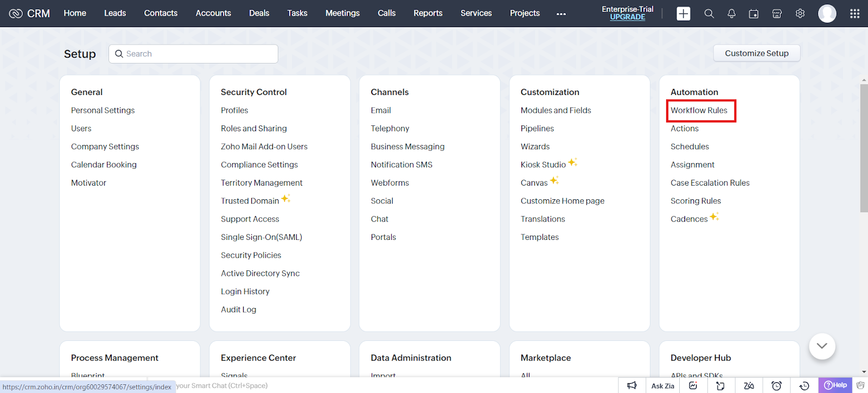The height and width of the screenshot is (393, 868).
Task: Click the announcements megaphone icon
Action: 632,385
